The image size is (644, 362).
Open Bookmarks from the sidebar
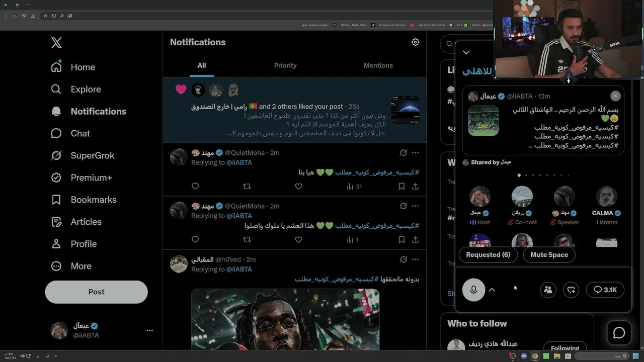click(84, 200)
